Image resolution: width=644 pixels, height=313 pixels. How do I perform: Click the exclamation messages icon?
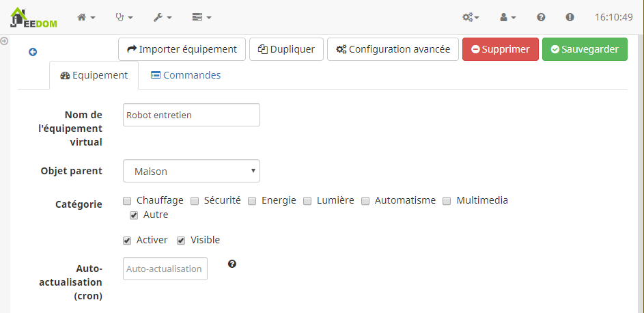click(x=570, y=17)
